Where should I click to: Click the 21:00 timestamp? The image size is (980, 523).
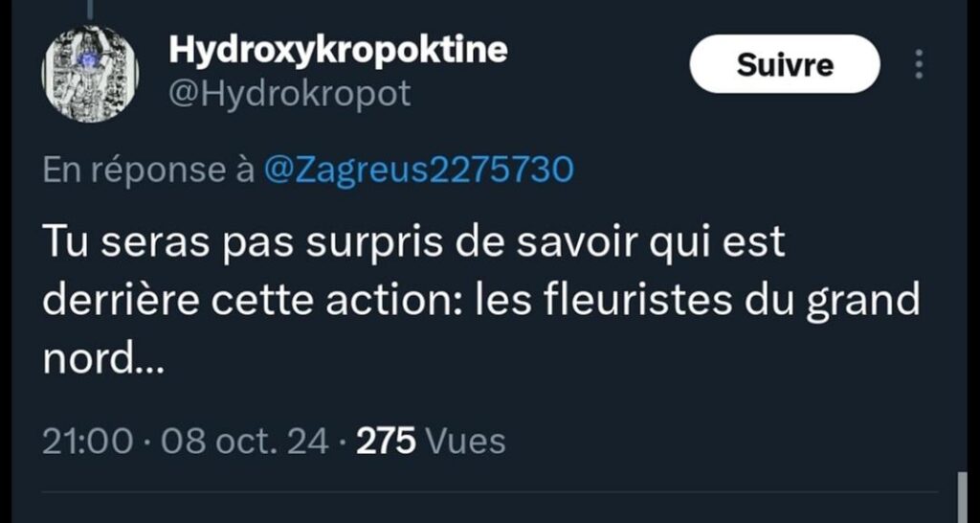click(x=87, y=442)
